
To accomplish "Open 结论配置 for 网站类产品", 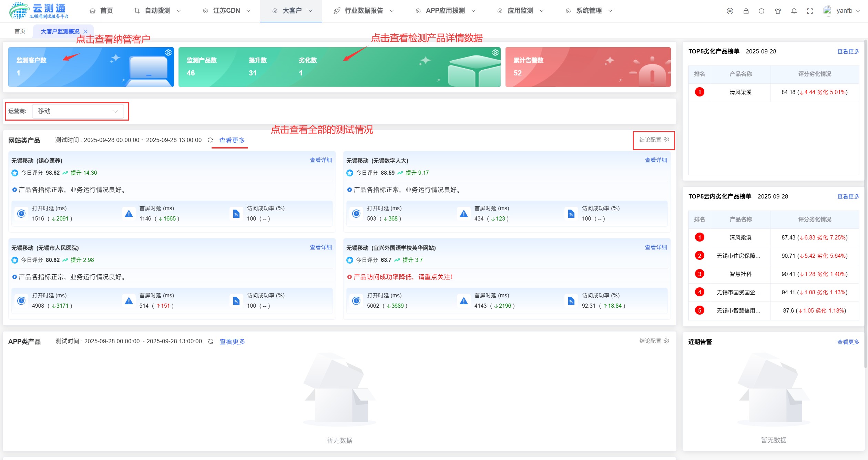I will pyautogui.click(x=654, y=140).
